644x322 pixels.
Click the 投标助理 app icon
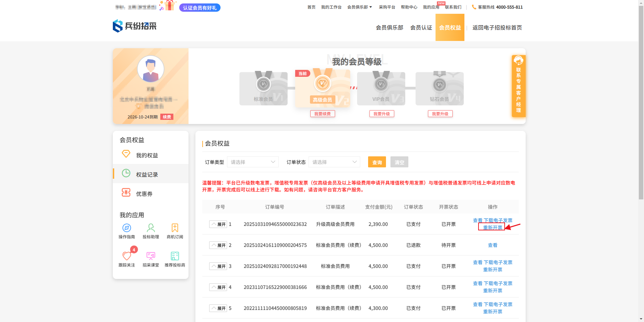pyautogui.click(x=151, y=228)
